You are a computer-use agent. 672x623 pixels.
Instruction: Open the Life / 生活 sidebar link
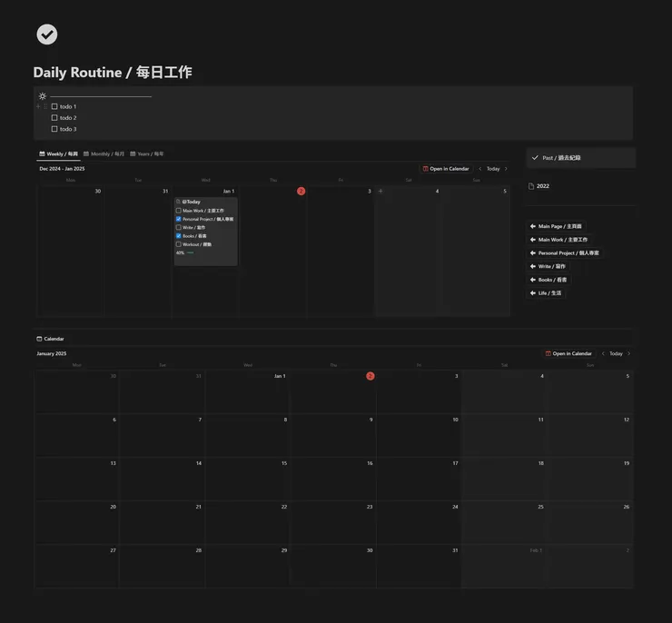point(546,292)
